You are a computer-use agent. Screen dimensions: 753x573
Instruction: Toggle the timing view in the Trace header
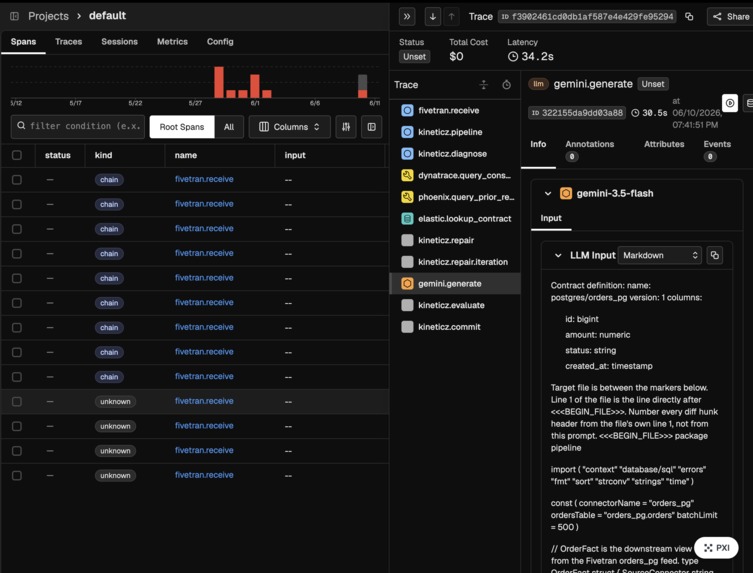[507, 85]
